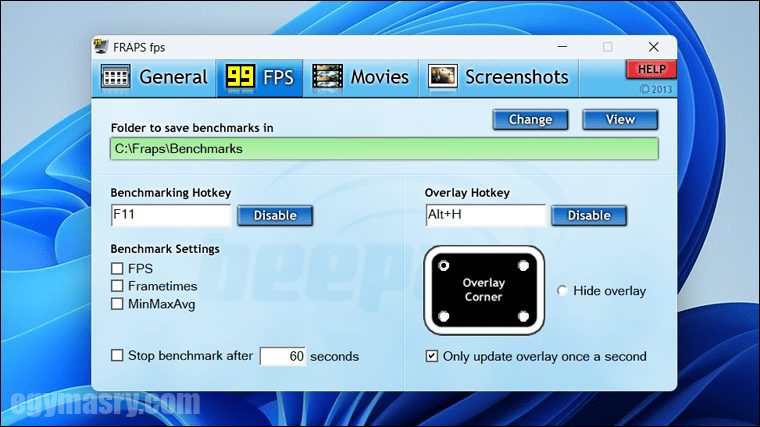Switch to the 99 FPS tab
Screen dimensions: 760x427
[x=260, y=78]
